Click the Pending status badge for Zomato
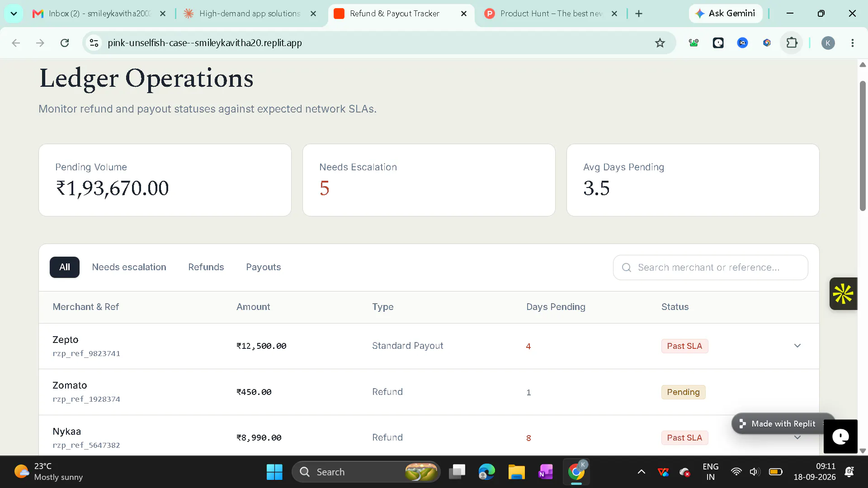The image size is (868, 488). click(683, 392)
